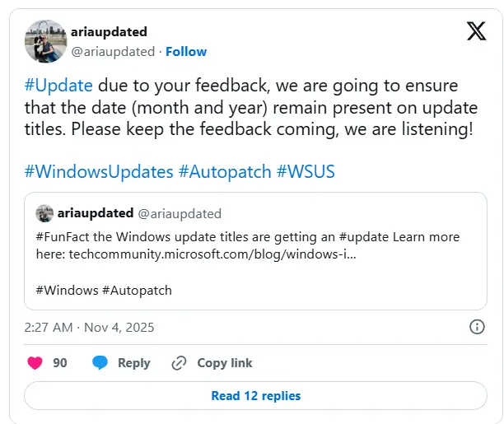
Task: Click the ariaupdated display name at top
Action: click(110, 32)
